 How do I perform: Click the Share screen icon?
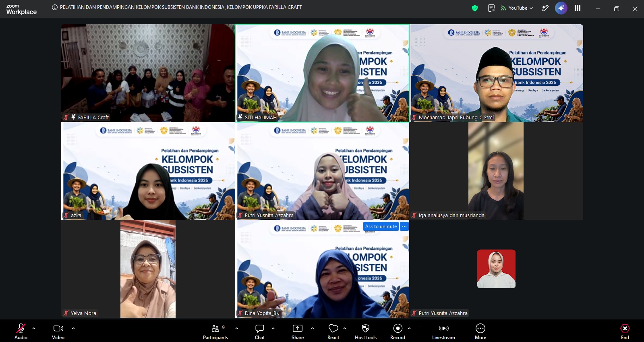(x=297, y=332)
